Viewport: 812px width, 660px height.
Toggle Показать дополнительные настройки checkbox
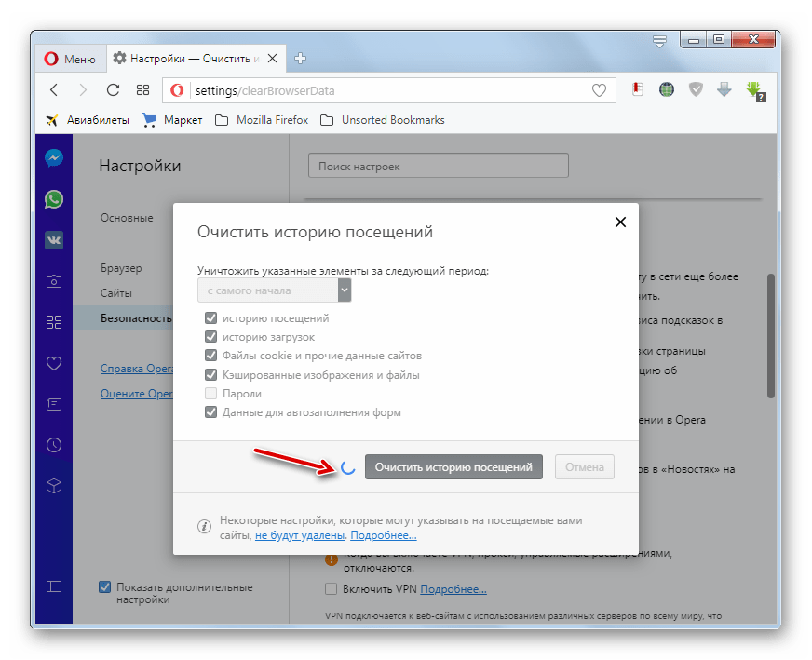104,587
